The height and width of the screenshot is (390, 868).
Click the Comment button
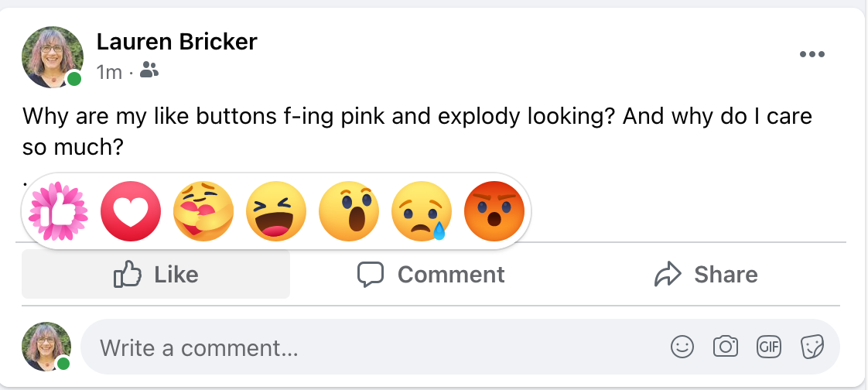pyautogui.click(x=431, y=275)
